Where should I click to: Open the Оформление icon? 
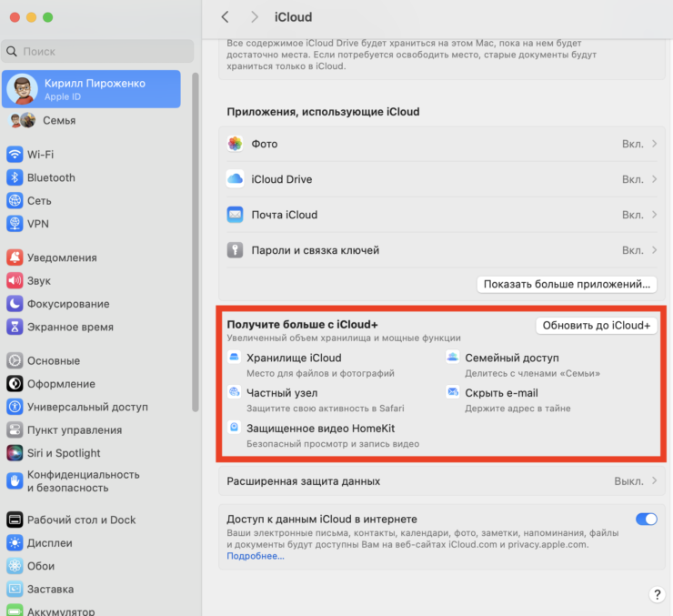(15, 384)
